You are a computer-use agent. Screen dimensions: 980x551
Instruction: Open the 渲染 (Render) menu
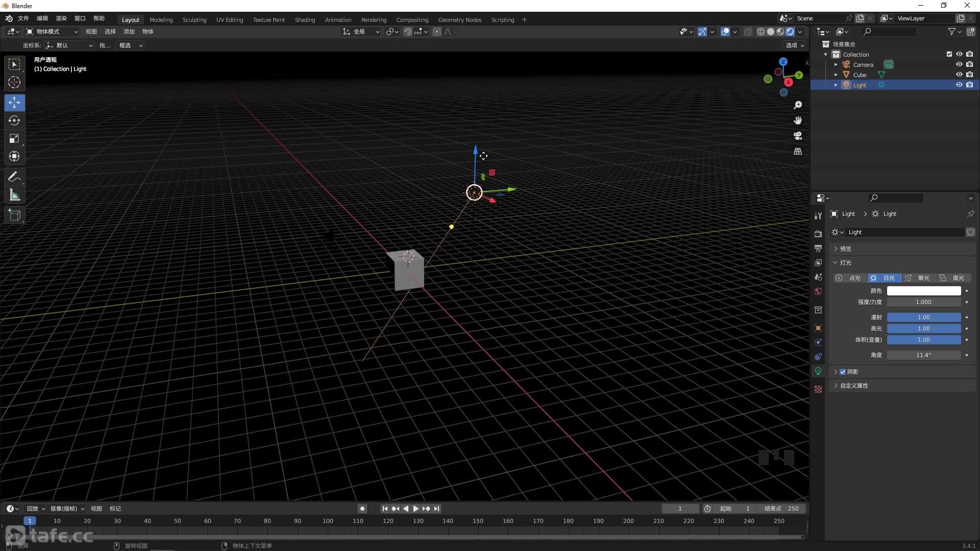coord(61,18)
